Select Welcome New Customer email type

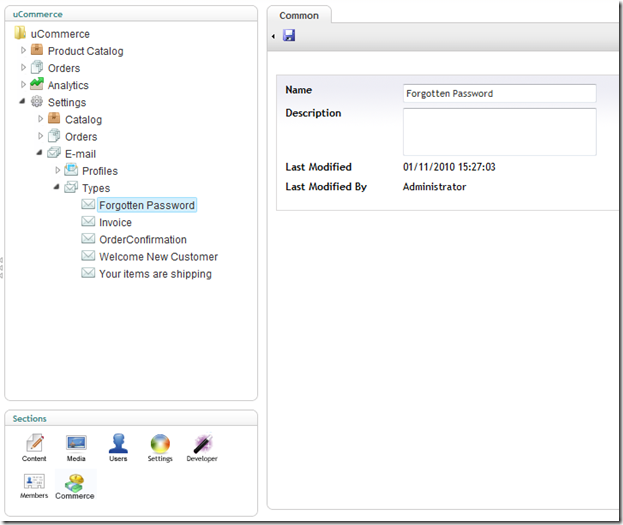(x=159, y=256)
